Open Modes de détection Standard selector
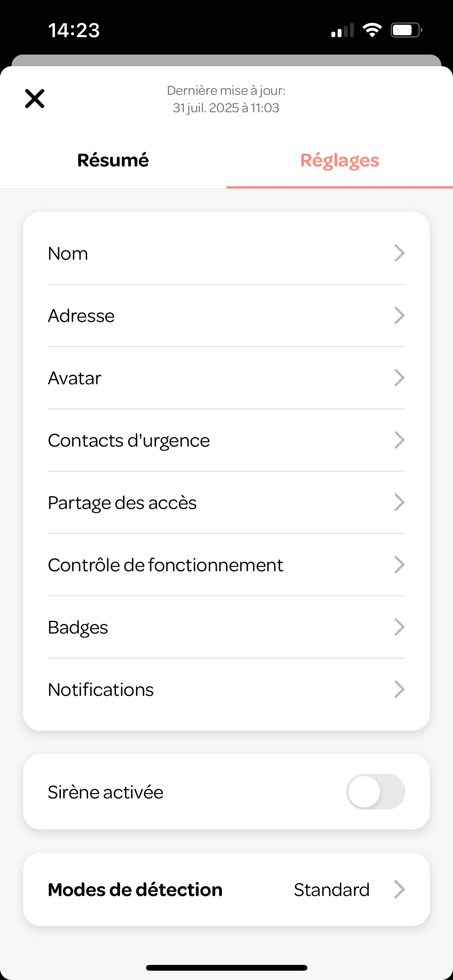 tap(226, 889)
